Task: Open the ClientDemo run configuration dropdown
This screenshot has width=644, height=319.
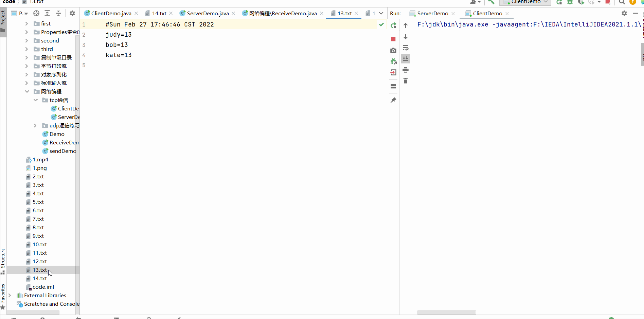Action: pos(525,2)
